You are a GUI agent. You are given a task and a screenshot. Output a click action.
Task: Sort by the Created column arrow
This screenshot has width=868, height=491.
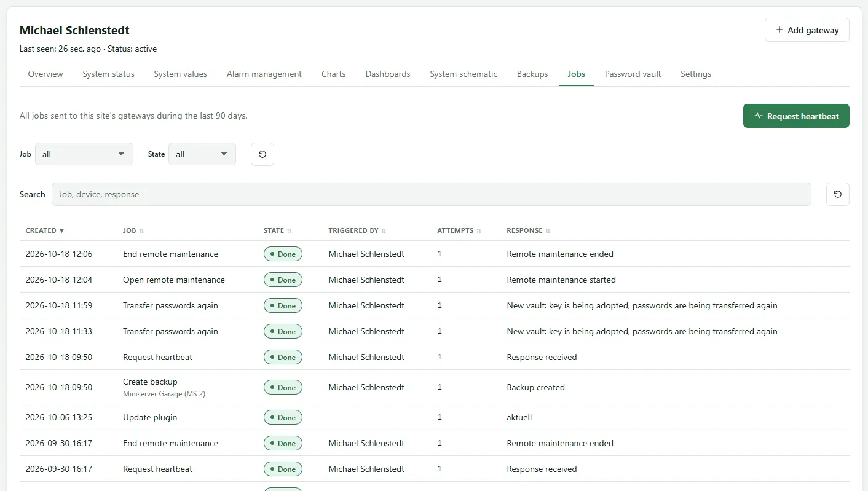[61, 230]
